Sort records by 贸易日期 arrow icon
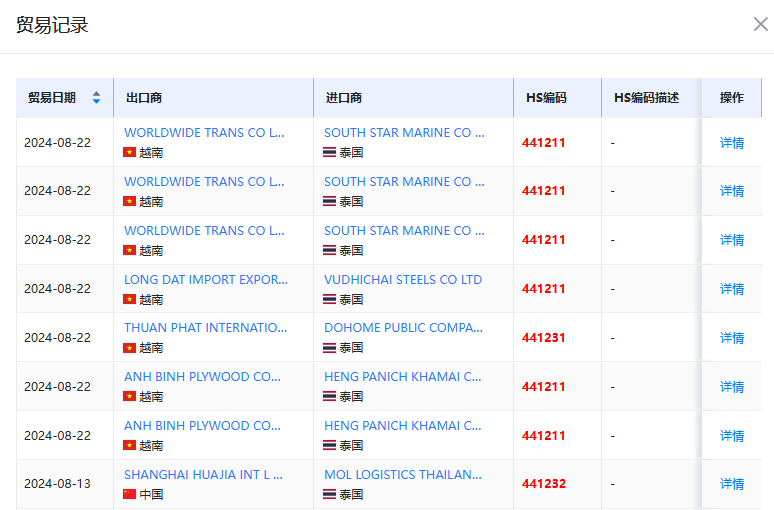The image size is (774, 510). click(x=96, y=98)
